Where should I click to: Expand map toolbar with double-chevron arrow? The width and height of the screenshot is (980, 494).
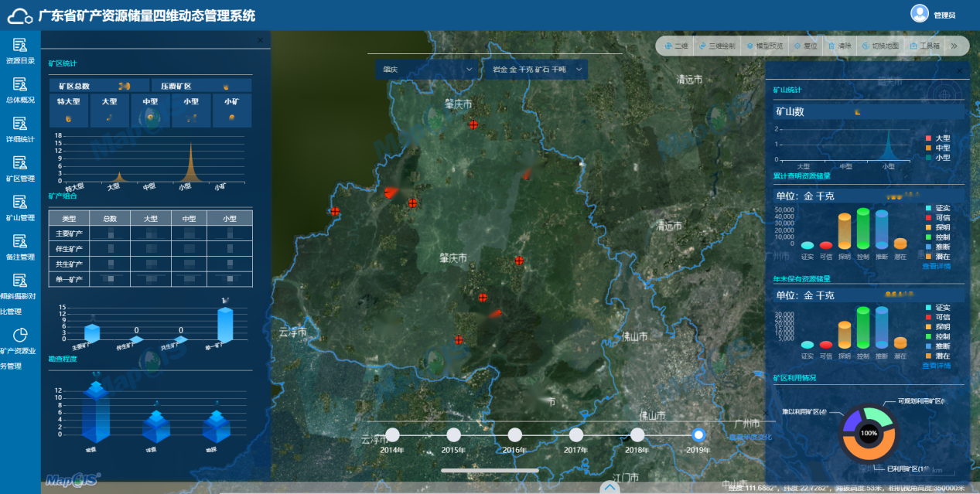click(x=954, y=46)
